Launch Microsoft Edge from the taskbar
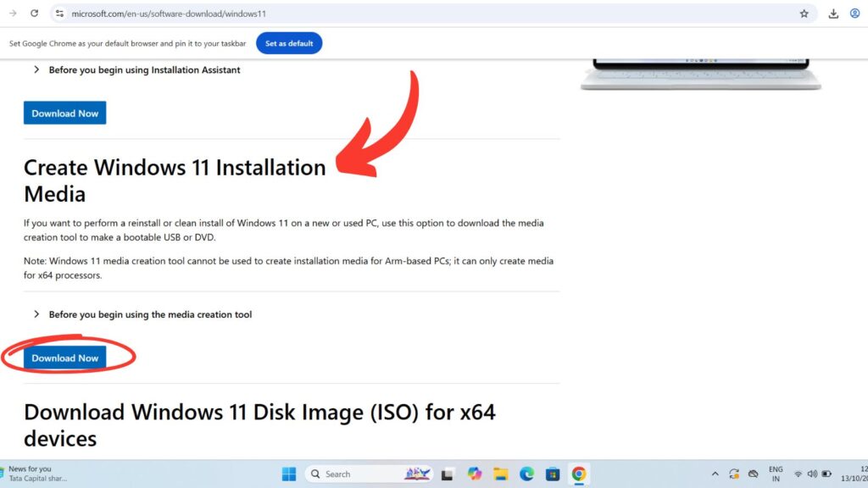The image size is (868, 488). click(x=526, y=474)
